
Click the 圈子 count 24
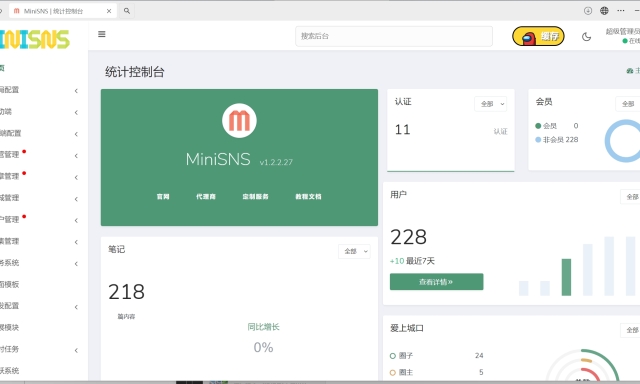point(479,356)
